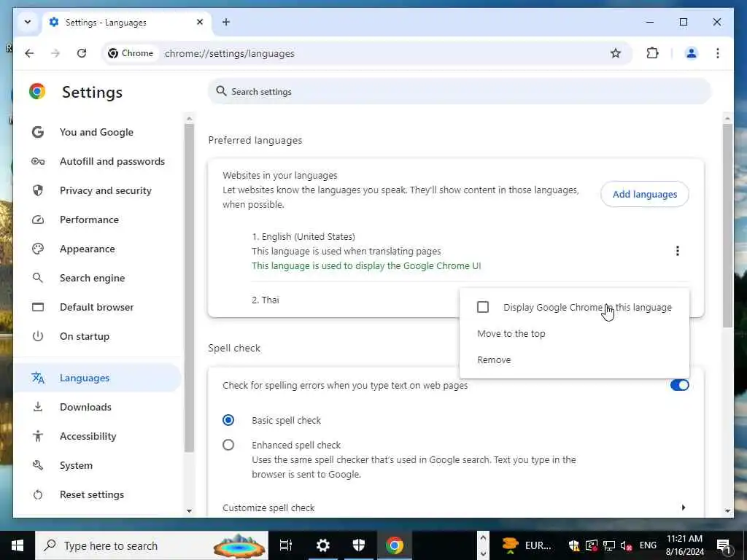
Task: Click the 1. English (United States) text
Action: tap(303, 237)
